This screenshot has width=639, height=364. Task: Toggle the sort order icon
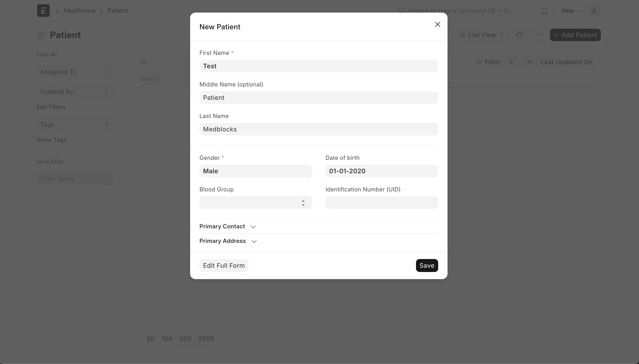coord(530,62)
